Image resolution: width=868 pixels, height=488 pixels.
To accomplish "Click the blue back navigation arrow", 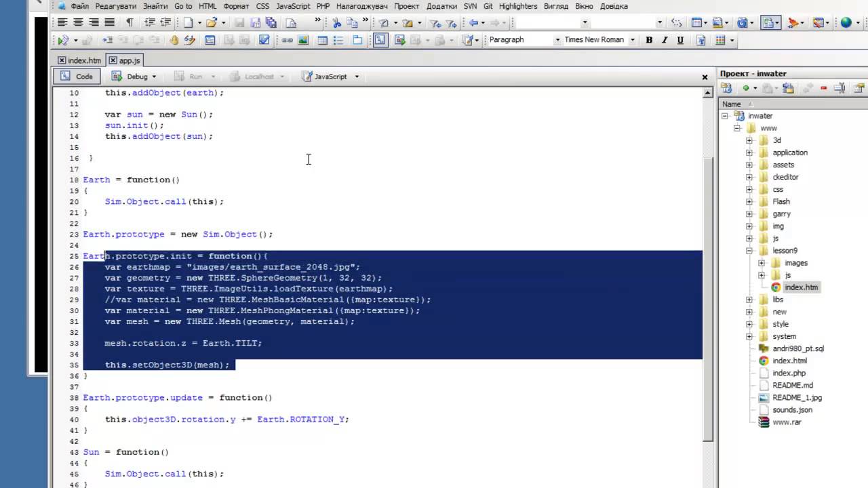I will point(473,22).
